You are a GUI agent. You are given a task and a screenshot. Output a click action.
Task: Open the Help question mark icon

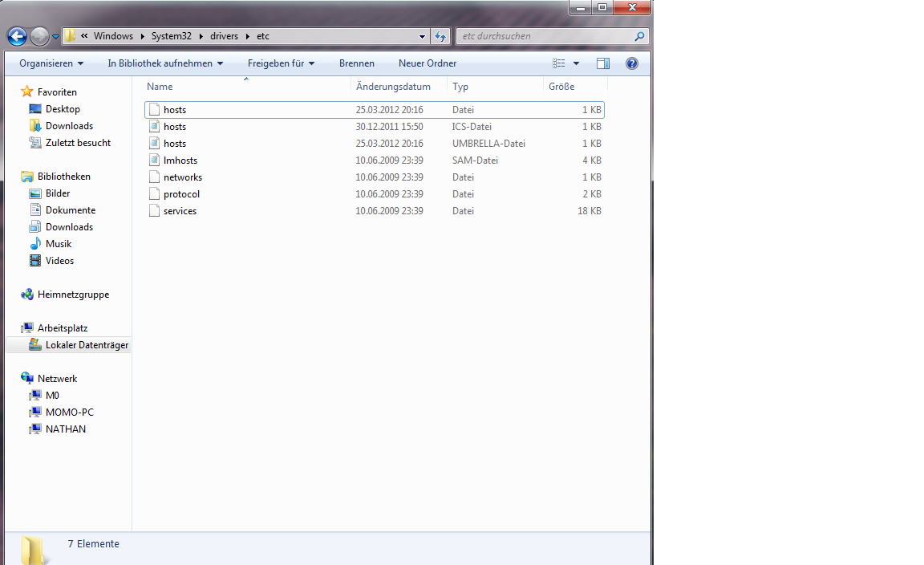631,63
